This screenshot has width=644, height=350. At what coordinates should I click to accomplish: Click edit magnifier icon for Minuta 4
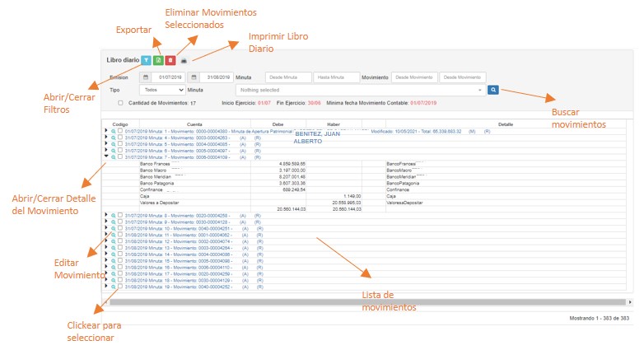(113, 138)
